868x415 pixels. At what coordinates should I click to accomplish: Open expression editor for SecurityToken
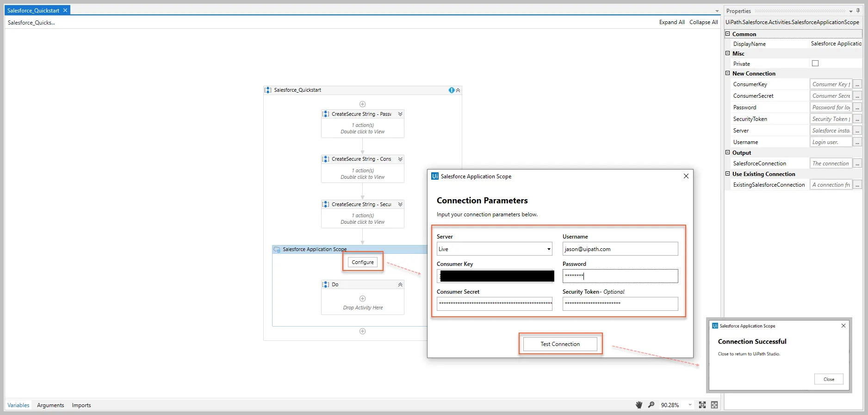click(x=857, y=119)
